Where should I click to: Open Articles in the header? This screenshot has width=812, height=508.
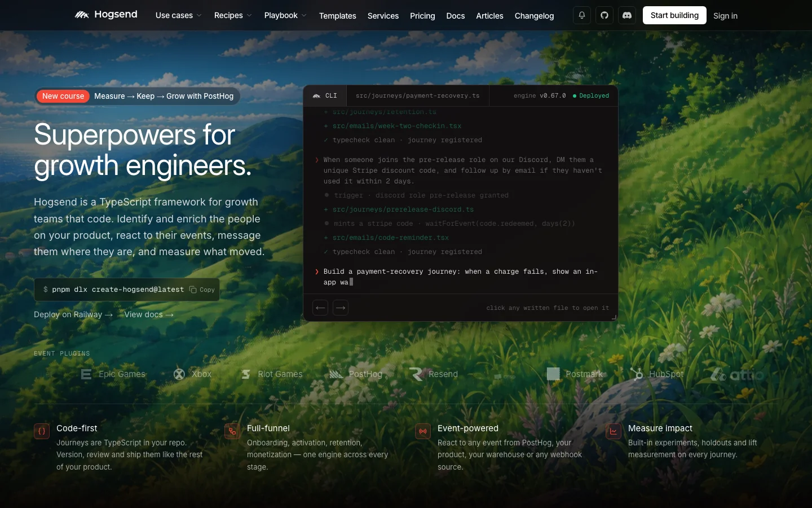pos(489,16)
